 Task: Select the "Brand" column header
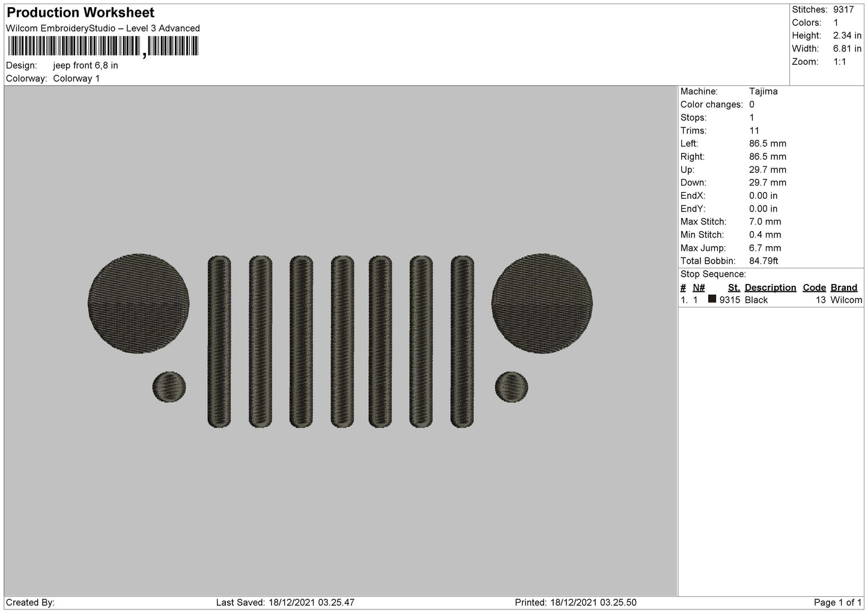tap(844, 288)
